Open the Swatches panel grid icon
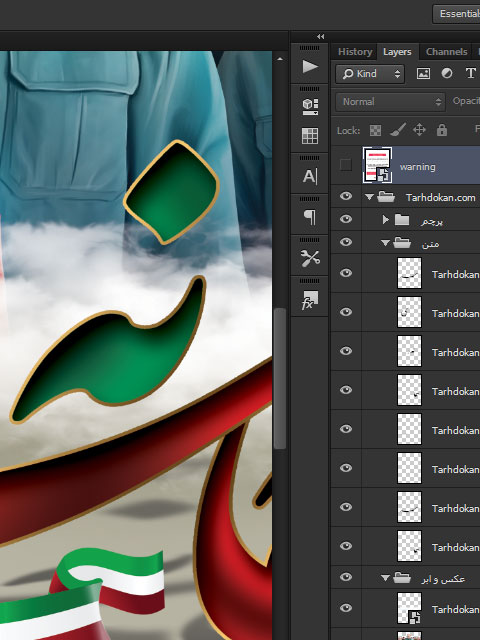The height and width of the screenshot is (640, 480). click(310, 136)
